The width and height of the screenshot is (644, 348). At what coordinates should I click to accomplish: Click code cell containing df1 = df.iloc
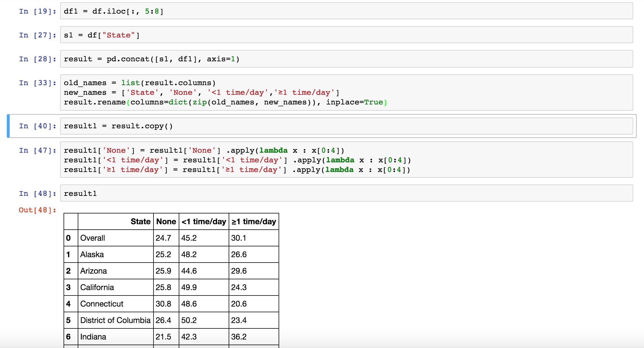click(x=346, y=11)
